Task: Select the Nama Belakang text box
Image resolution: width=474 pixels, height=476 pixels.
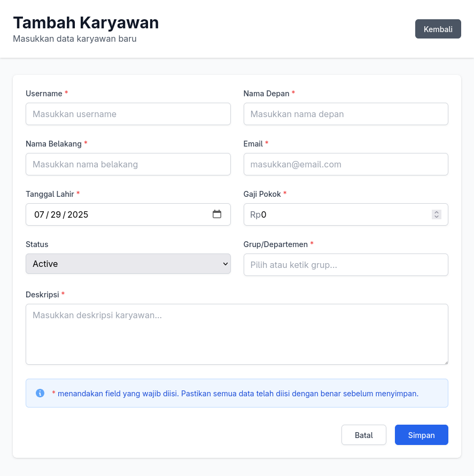Action: (128, 164)
